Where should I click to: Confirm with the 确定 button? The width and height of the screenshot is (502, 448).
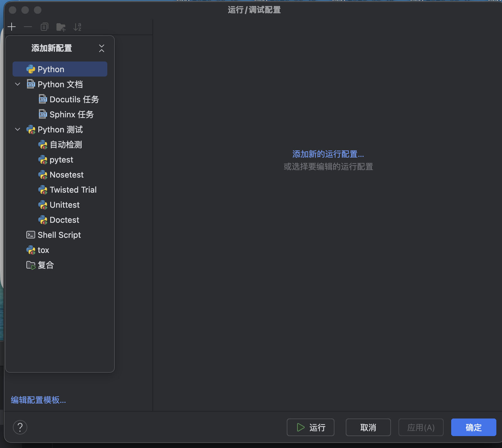pos(474,427)
